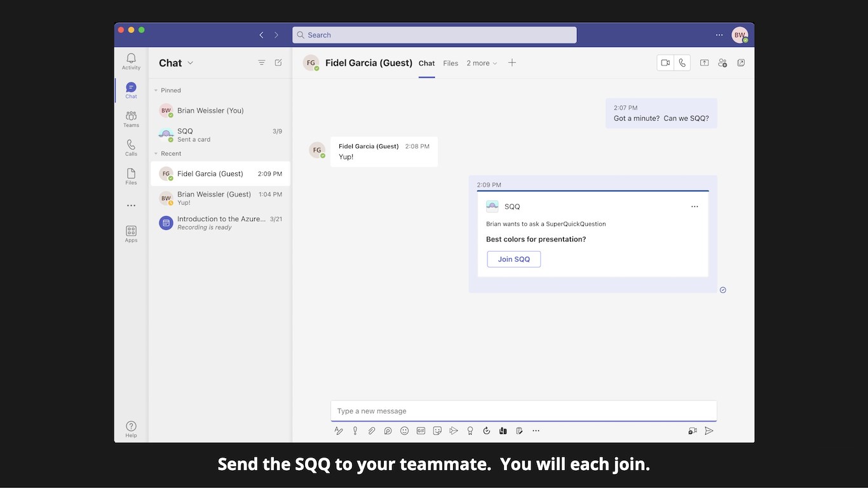Click the Stream play-arrow icon

pyautogui.click(x=454, y=431)
